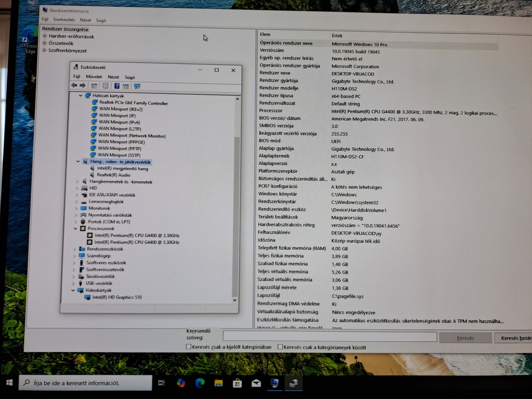This screenshot has height=399, width=532.
Task: Click the Keresés search button
Action: pyautogui.click(x=465, y=338)
